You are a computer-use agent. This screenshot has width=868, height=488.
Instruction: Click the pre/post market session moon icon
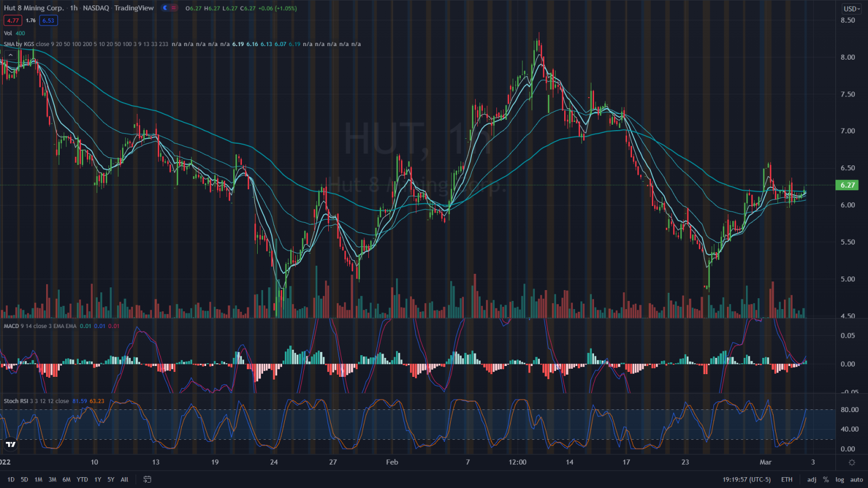coord(165,8)
